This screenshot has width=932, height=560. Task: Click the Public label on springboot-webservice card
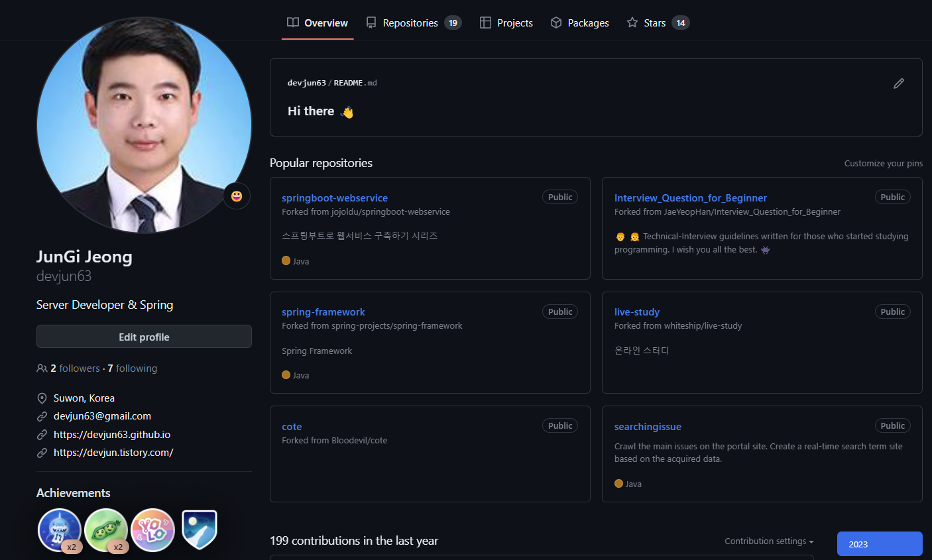pyautogui.click(x=560, y=197)
